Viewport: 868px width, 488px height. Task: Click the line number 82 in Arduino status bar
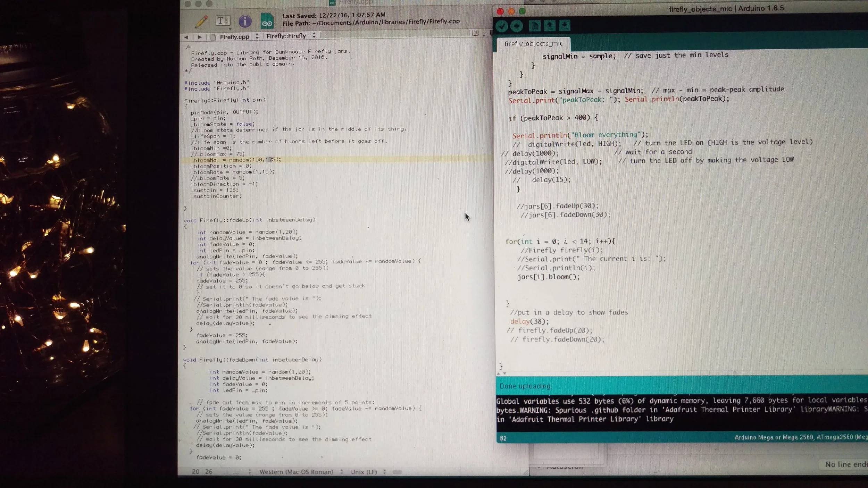point(503,438)
